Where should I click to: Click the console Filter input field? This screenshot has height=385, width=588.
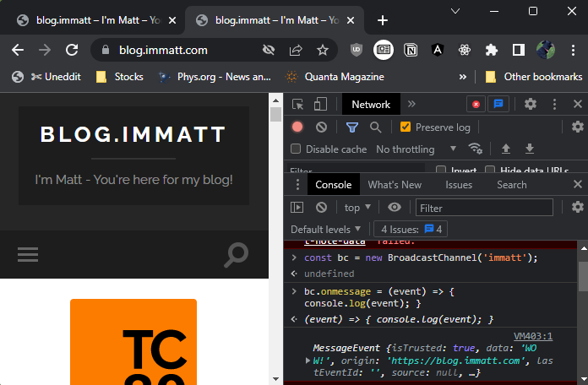click(484, 208)
